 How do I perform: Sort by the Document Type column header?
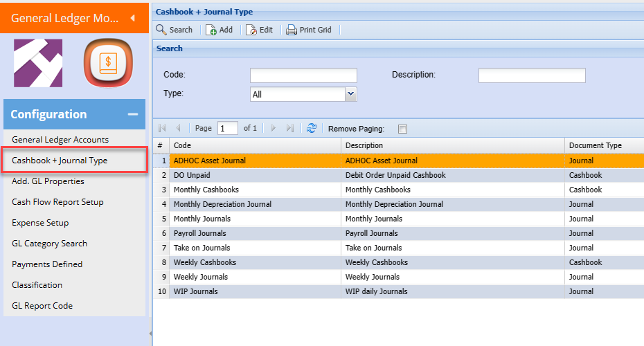pos(595,145)
